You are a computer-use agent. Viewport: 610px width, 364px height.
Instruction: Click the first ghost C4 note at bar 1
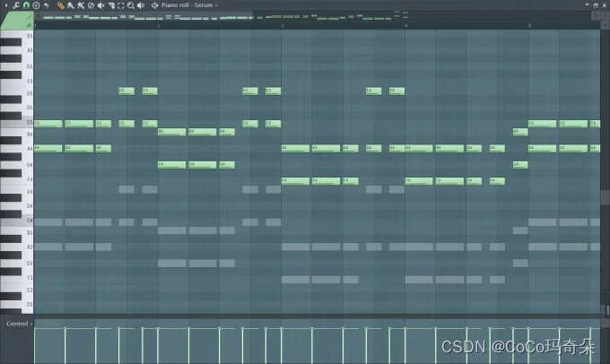click(x=48, y=222)
